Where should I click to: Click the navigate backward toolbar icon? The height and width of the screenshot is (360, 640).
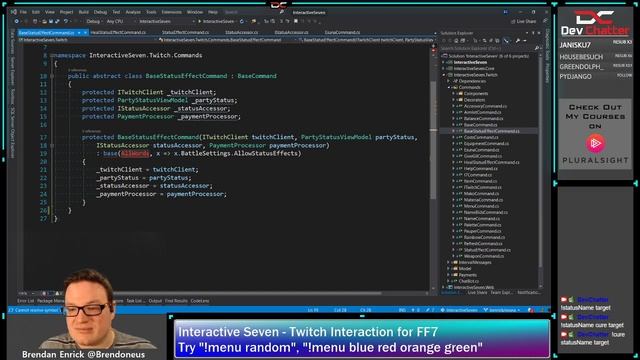point(16,21)
